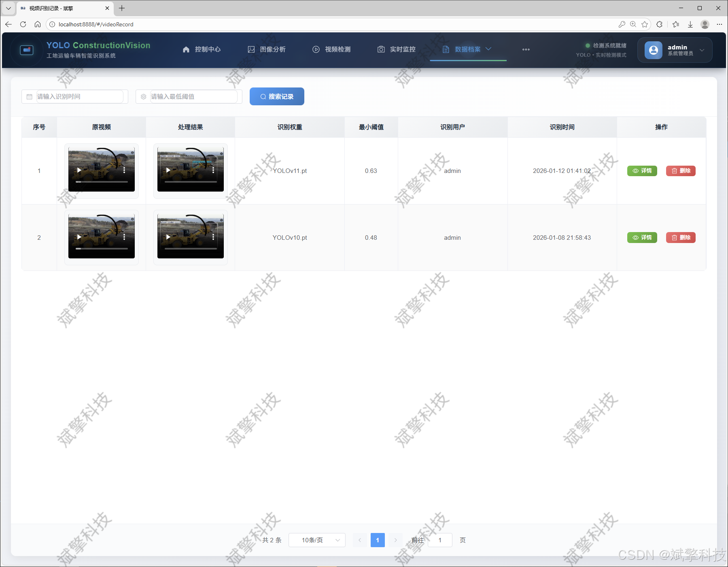
Task: Open a new browser tab with plus
Action: tap(122, 8)
